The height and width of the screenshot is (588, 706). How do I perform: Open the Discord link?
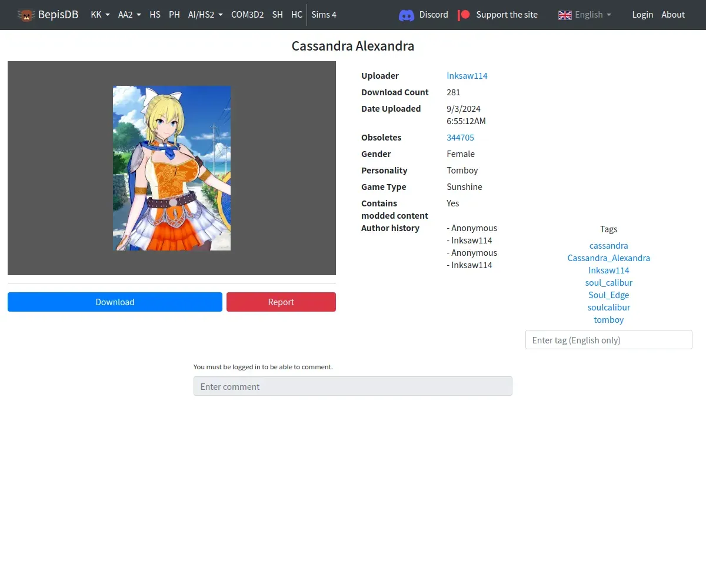click(434, 15)
